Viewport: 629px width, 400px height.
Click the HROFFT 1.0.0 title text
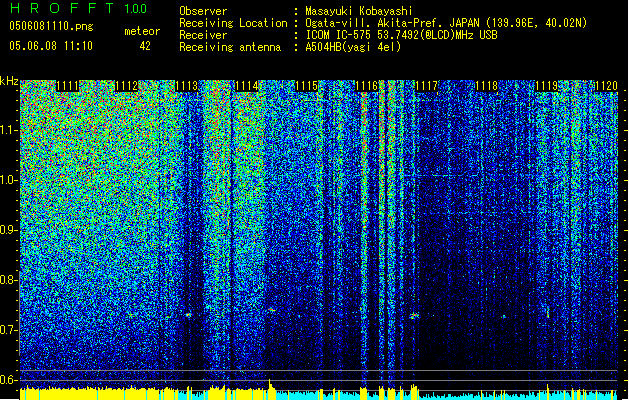[78, 8]
